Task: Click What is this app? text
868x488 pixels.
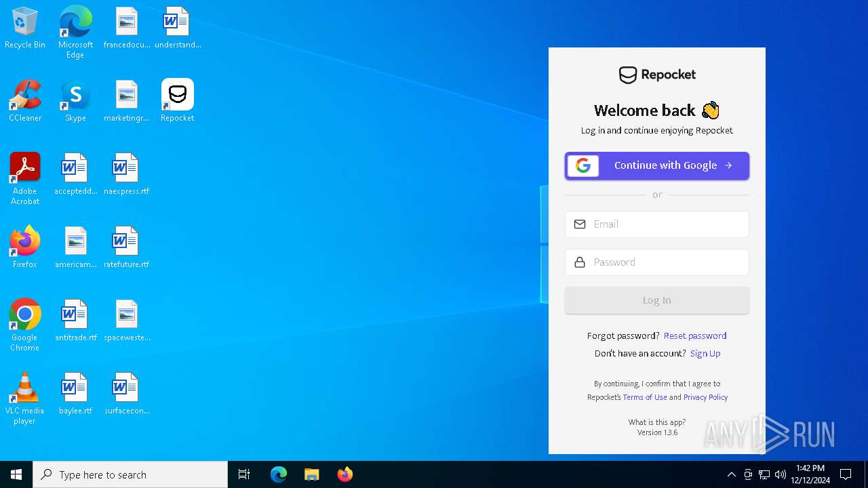Action: coord(657,422)
